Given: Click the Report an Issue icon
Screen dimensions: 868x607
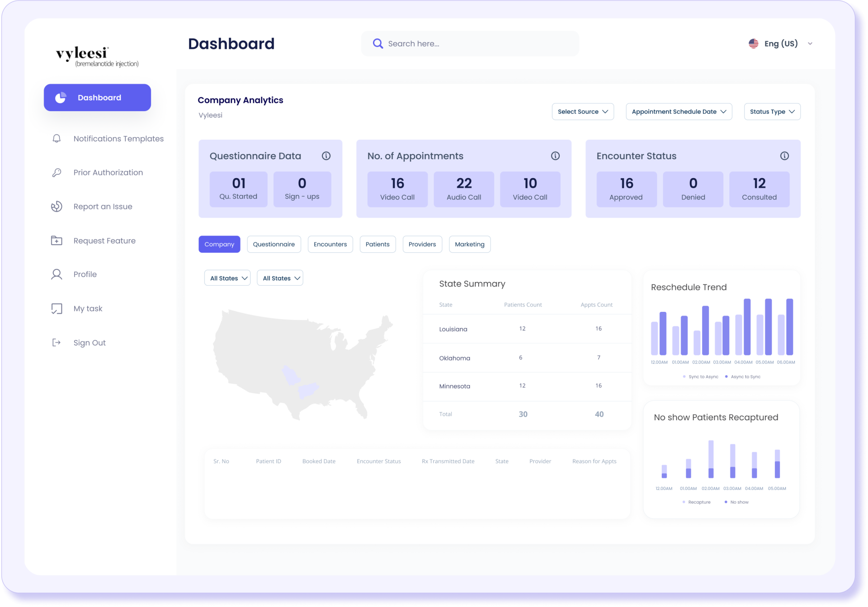Looking at the screenshot, I should [57, 207].
